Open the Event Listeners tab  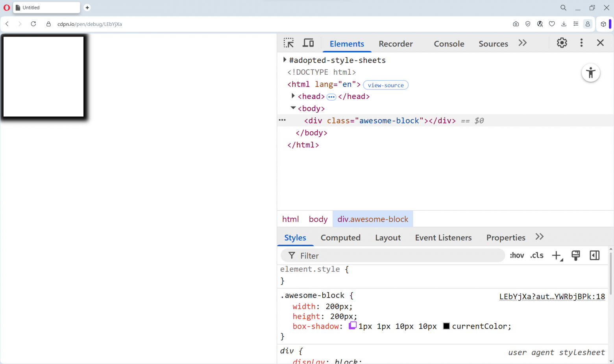point(443,237)
